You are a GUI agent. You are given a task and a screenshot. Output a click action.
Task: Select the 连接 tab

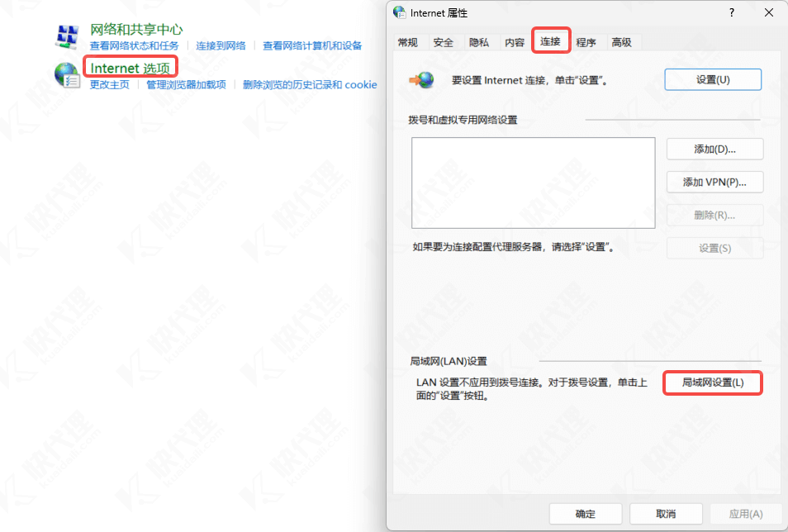click(551, 41)
